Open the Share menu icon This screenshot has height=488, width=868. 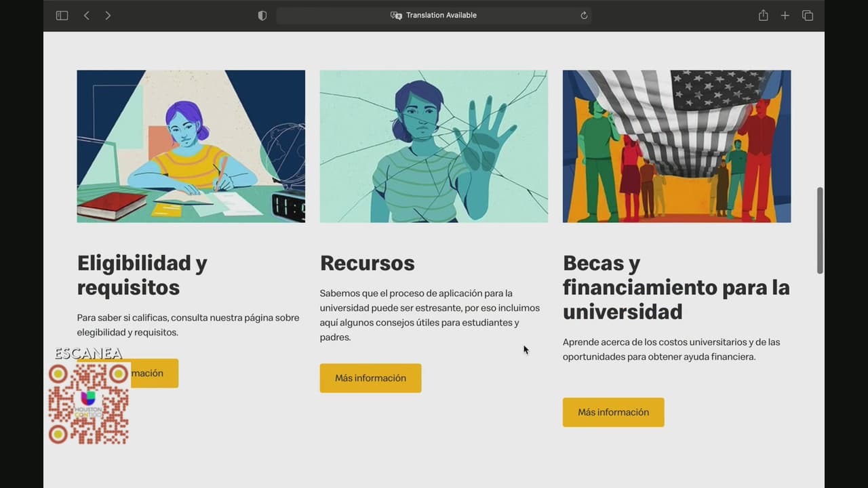coord(763,16)
